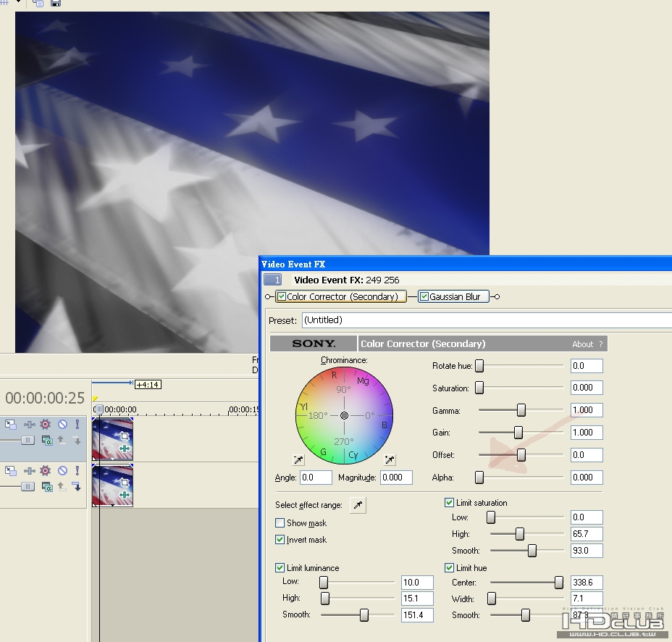Screen dimensions: 672x642
Task: Click the Alpha slider handle
Action: 479,478
